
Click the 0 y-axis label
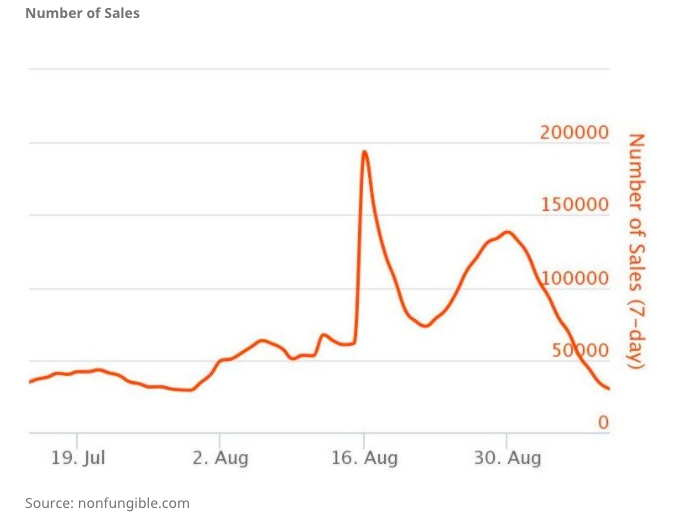(603, 423)
